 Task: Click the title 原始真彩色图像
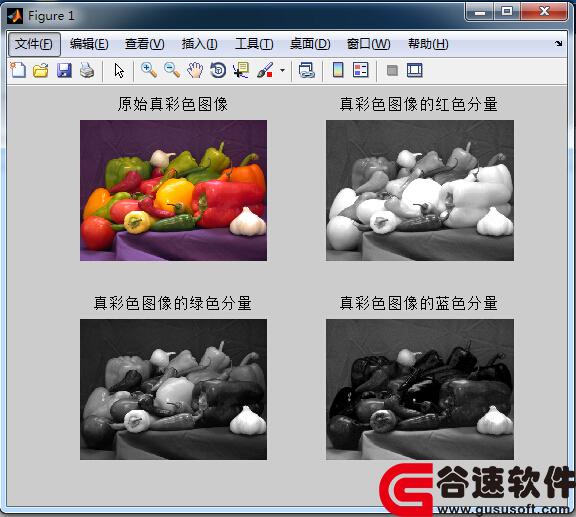173,104
